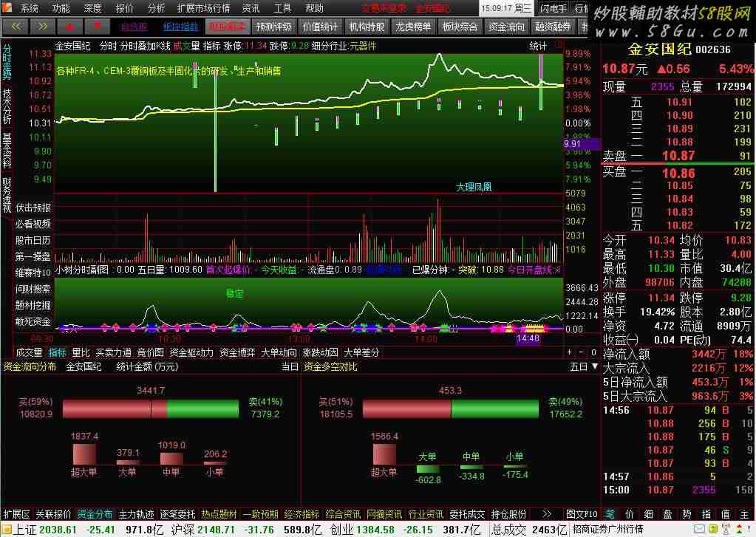Open the 图文F10 tab
This screenshot has width=756, height=537.
[582, 514]
